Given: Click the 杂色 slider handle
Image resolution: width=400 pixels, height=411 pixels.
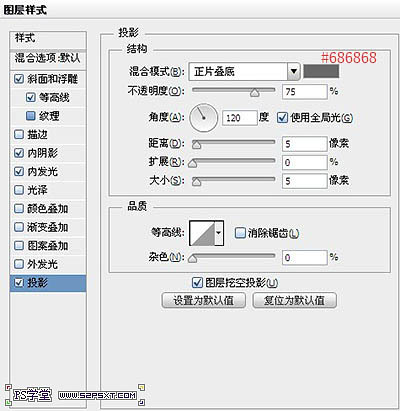Looking at the screenshot, I should pos(193,258).
